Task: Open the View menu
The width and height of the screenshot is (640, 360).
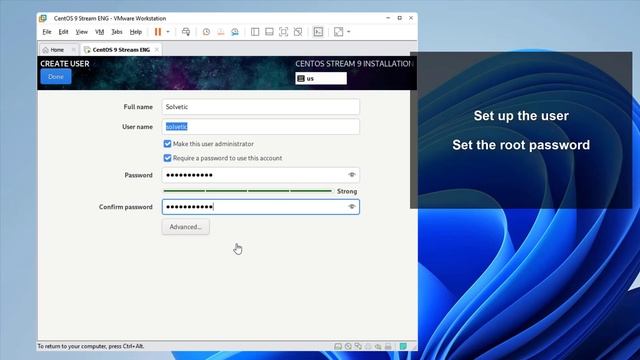Action: (82, 32)
